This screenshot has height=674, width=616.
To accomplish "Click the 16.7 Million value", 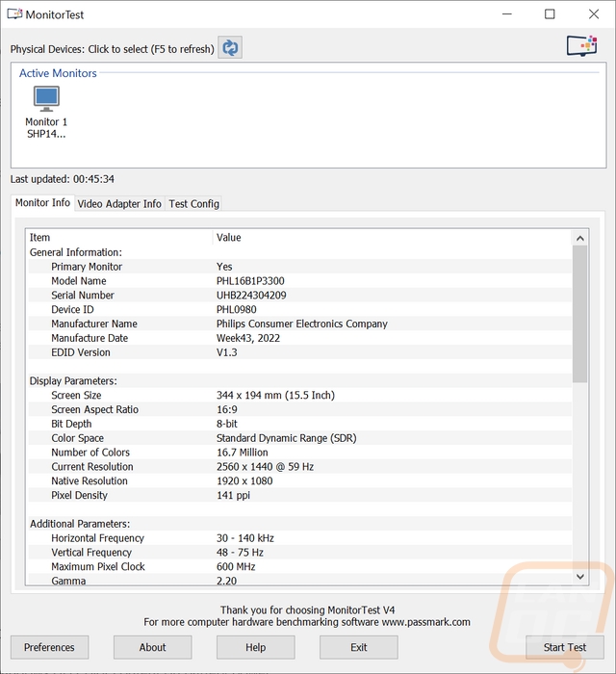I will coord(243,453).
